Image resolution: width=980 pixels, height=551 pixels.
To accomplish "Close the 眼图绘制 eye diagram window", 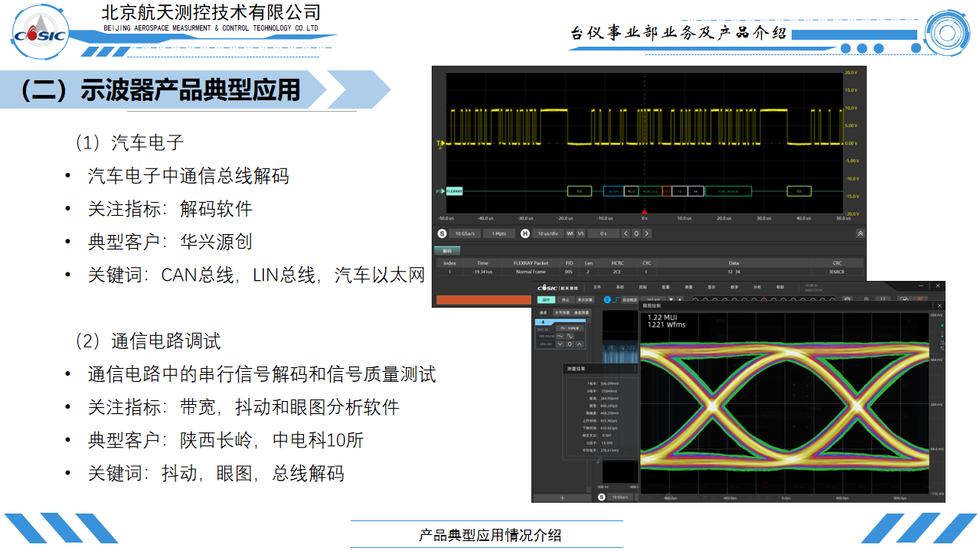I will [x=939, y=305].
